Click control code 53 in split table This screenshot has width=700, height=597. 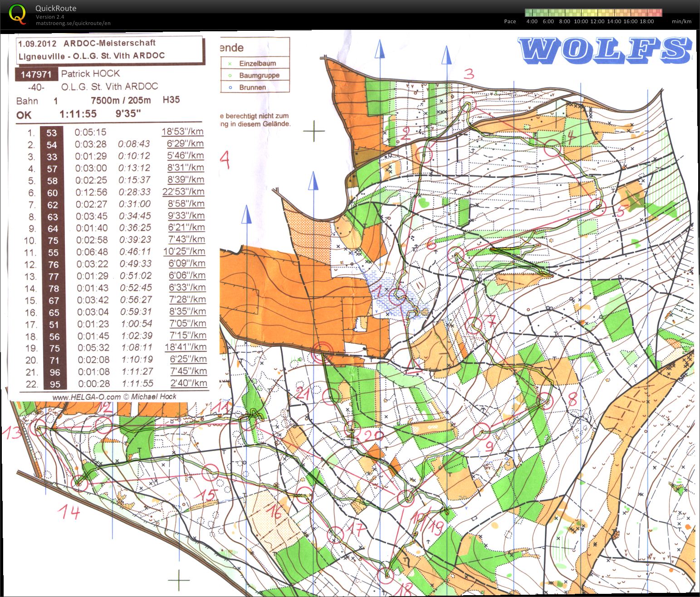pos(51,132)
